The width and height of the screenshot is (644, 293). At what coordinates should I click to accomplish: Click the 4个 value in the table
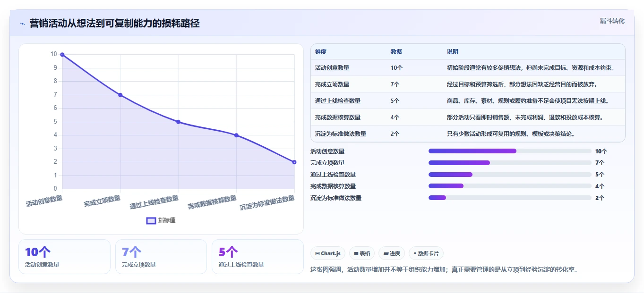click(x=395, y=117)
